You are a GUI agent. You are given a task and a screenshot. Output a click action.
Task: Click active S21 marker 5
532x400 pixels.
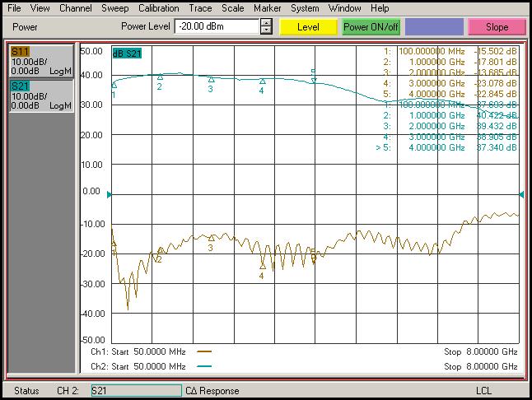[x=314, y=80]
